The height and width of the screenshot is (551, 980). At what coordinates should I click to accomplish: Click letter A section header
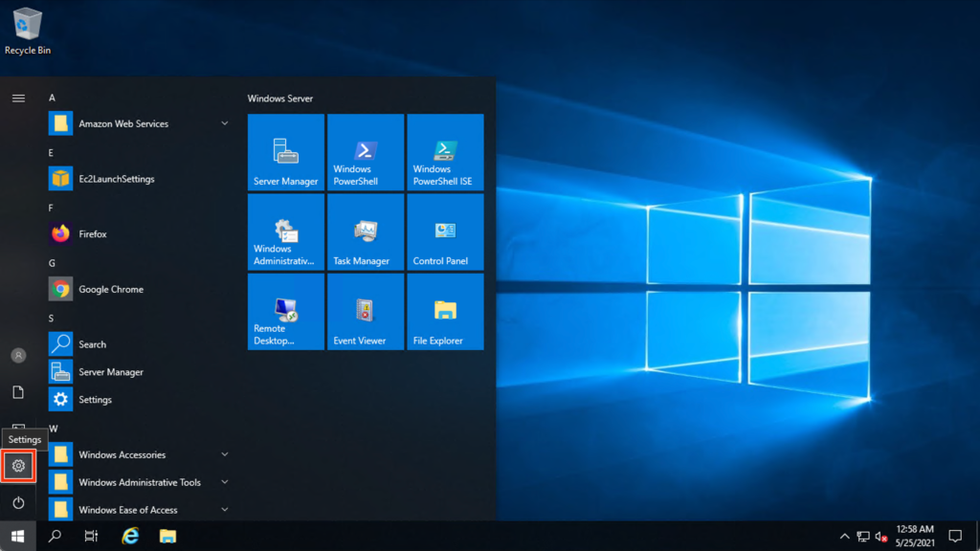pos(52,99)
